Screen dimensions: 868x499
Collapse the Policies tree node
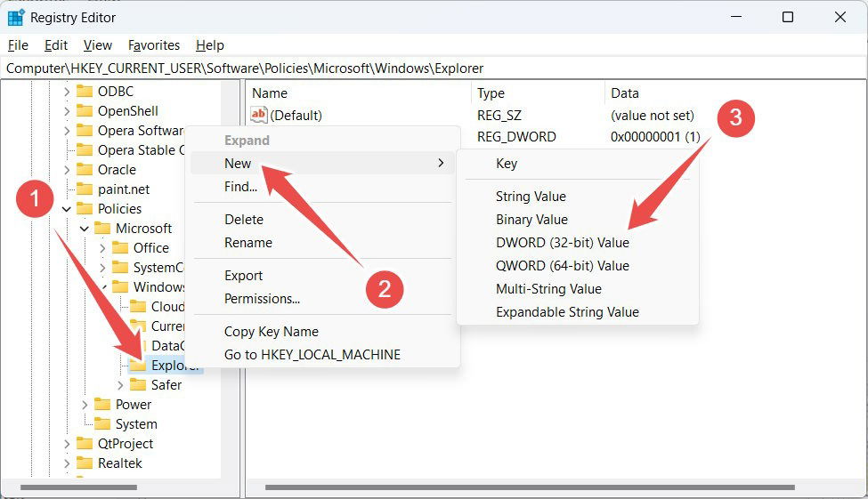coord(67,209)
